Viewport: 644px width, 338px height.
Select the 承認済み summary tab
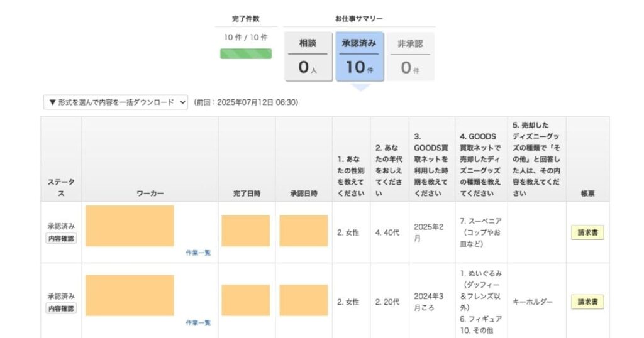coord(359,57)
